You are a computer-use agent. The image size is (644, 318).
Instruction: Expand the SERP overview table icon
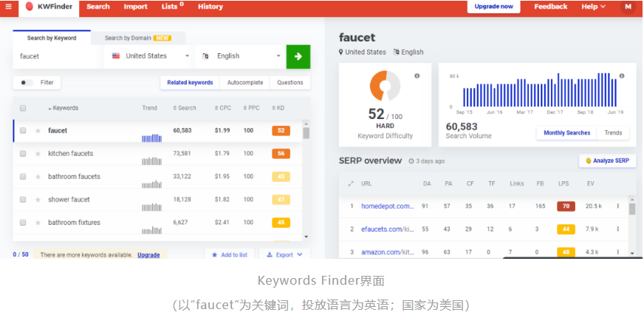(350, 184)
